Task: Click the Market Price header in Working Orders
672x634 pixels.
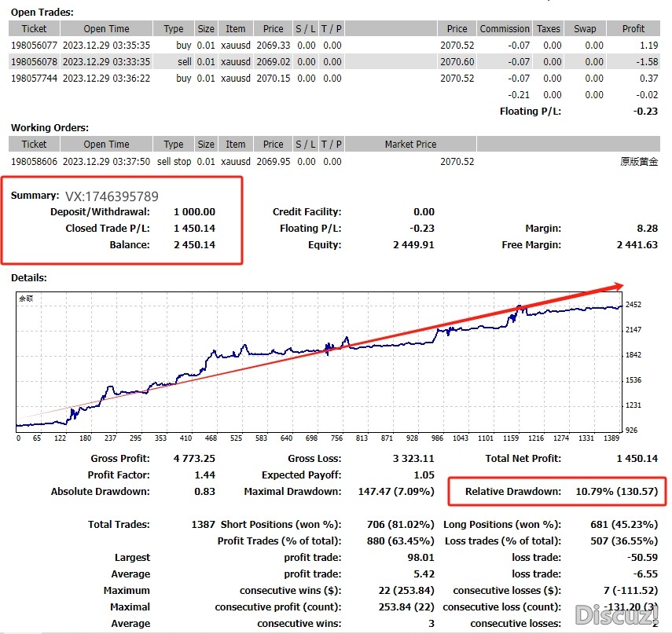Action: (x=410, y=145)
